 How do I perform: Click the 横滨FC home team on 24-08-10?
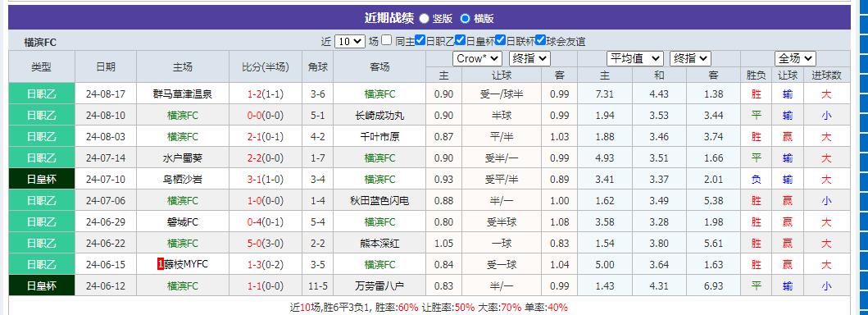coord(183,116)
